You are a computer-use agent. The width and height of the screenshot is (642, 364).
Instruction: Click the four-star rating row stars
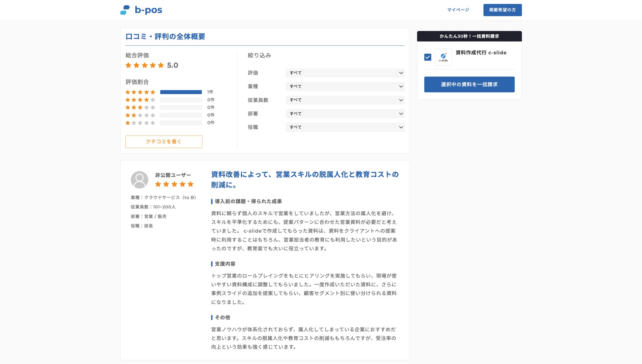(140, 100)
